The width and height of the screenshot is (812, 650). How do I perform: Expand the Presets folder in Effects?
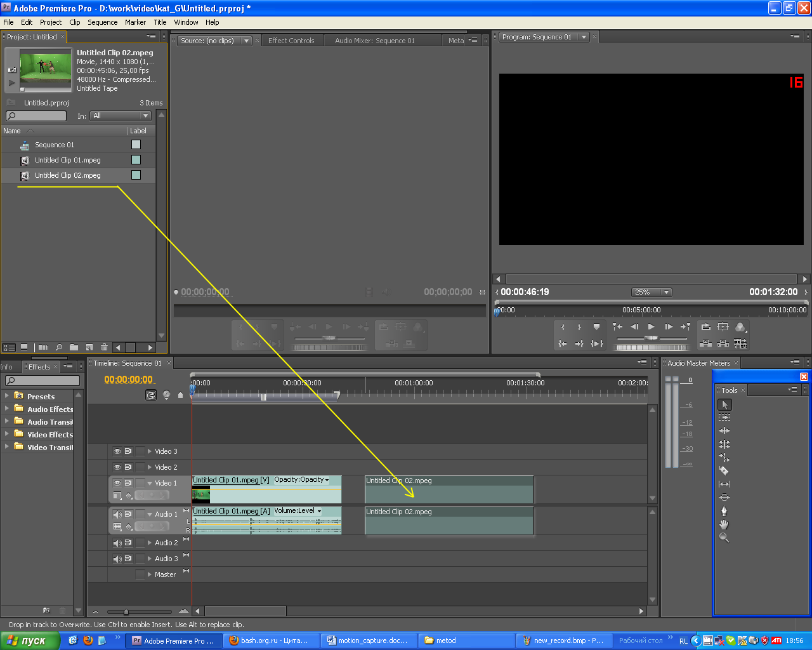(x=7, y=395)
